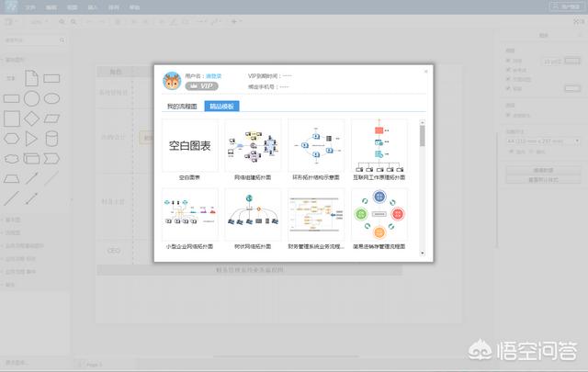Pick the cloud shape
This screenshot has width=588, height=372.
pyautogui.click(x=12, y=159)
